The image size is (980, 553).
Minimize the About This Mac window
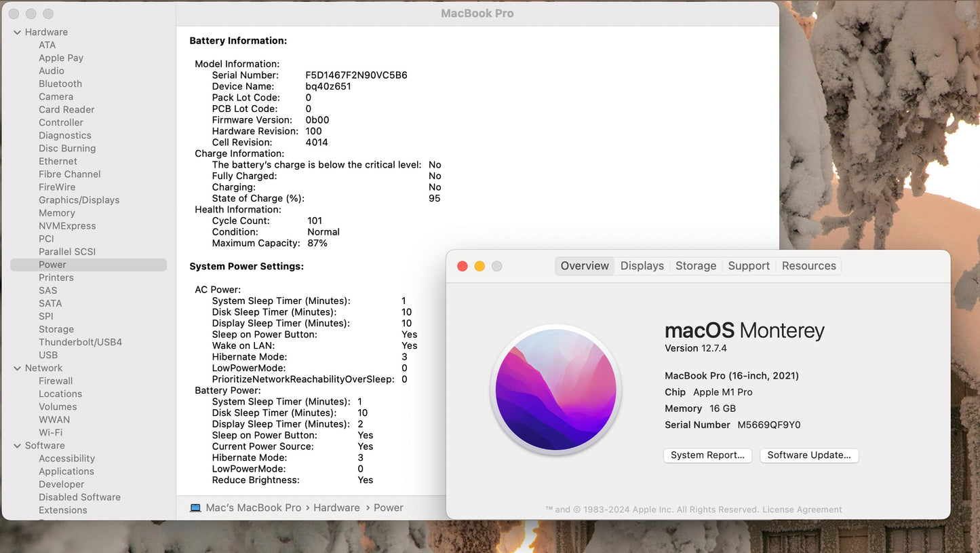pos(479,266)
